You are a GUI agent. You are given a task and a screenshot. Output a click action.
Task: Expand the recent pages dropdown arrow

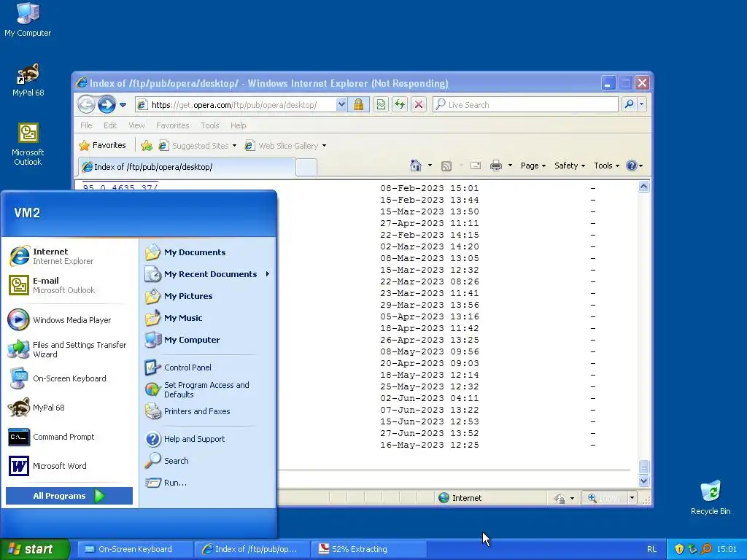tap(123, 105)
